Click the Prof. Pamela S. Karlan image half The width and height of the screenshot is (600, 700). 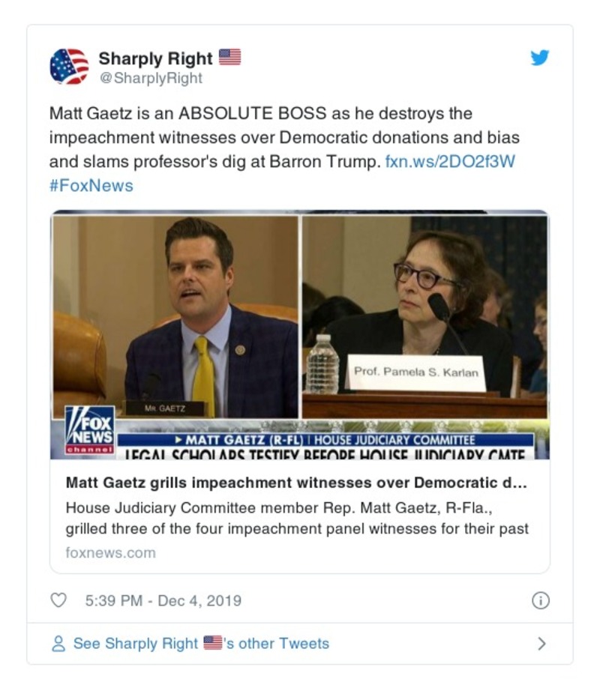tap(424, 317)
